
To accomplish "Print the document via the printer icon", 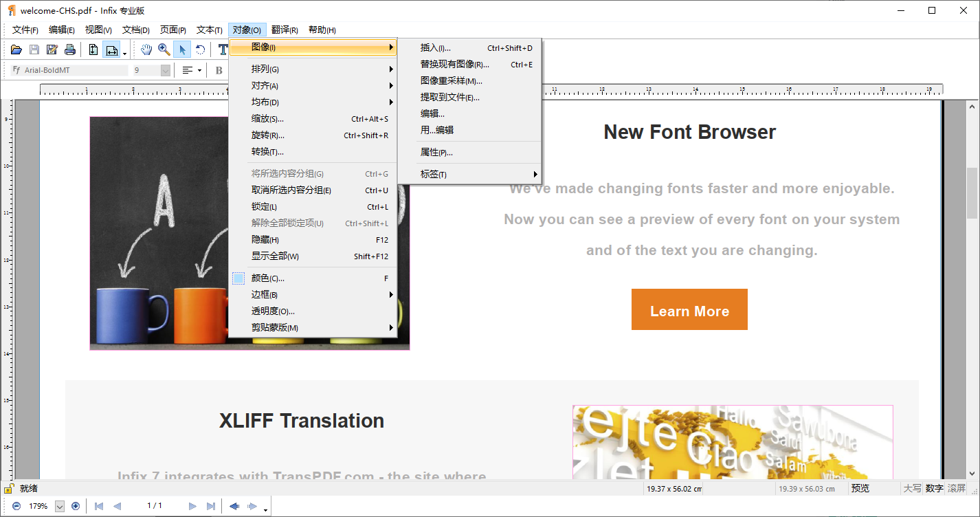I will [69, 49].
